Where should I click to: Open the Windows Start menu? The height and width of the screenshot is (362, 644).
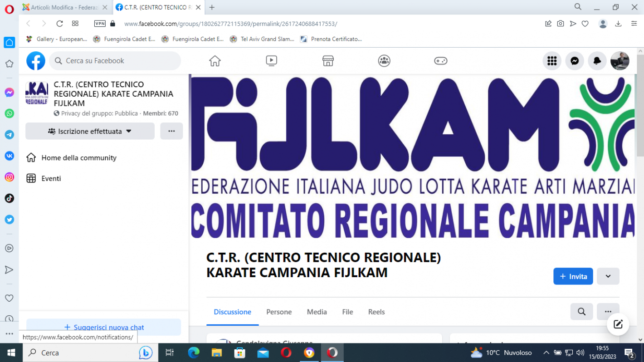[x=11, y=352]
